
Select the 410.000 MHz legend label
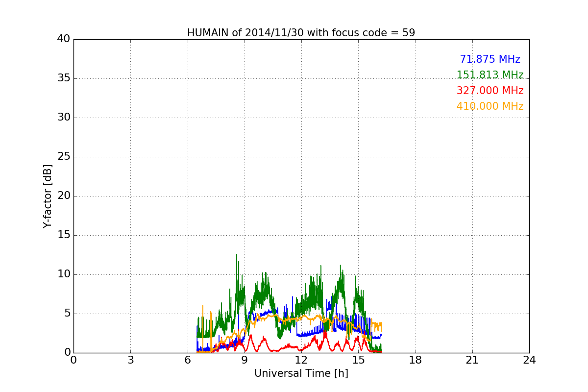tap(490, 106)
